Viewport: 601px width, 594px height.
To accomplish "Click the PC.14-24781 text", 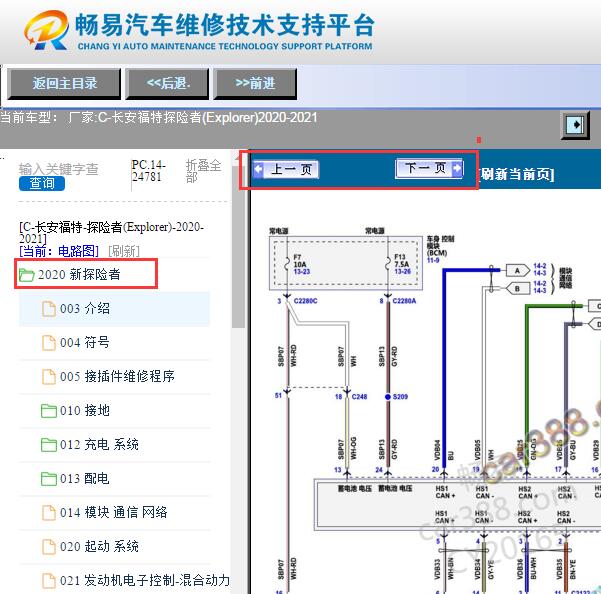I will click(x=149, y=171).
